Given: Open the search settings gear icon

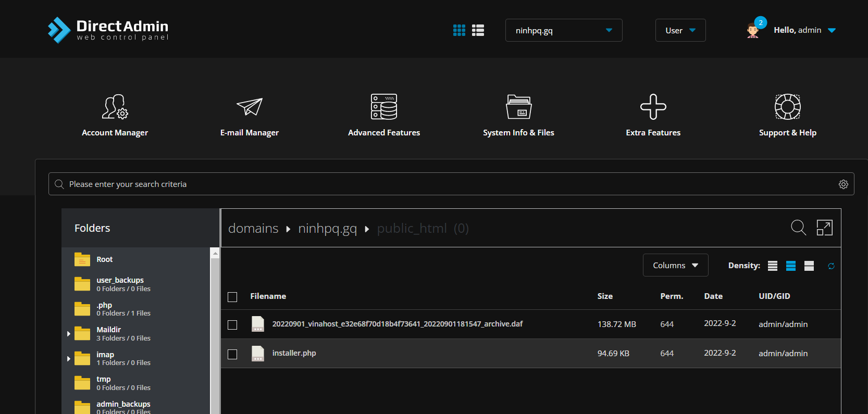Looking at the screenshot, I should (x=843, y=184).
